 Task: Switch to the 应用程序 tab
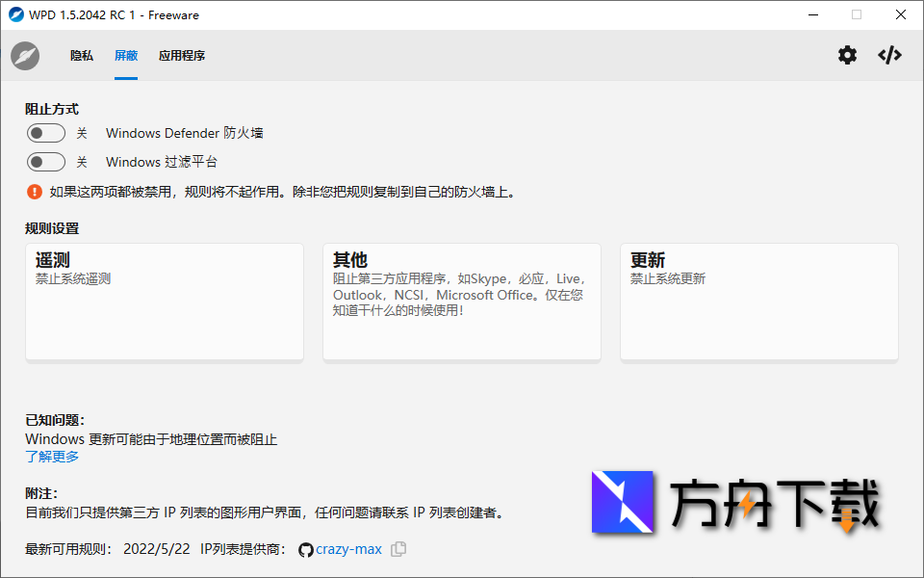click(x=182, y=55)
